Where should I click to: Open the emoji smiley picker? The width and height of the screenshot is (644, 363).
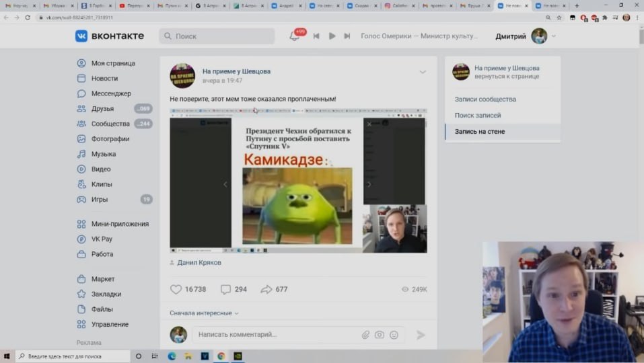click(394, 335)
